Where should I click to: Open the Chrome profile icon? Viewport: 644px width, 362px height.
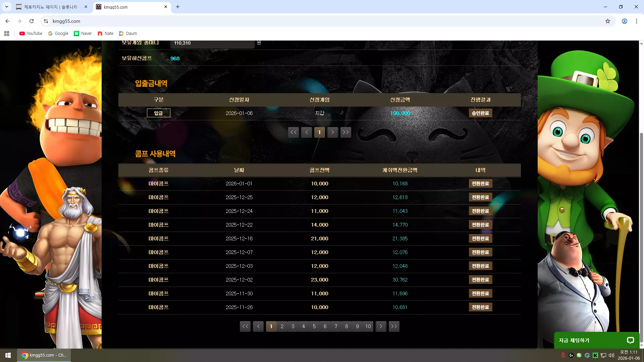tap(625, 21)
